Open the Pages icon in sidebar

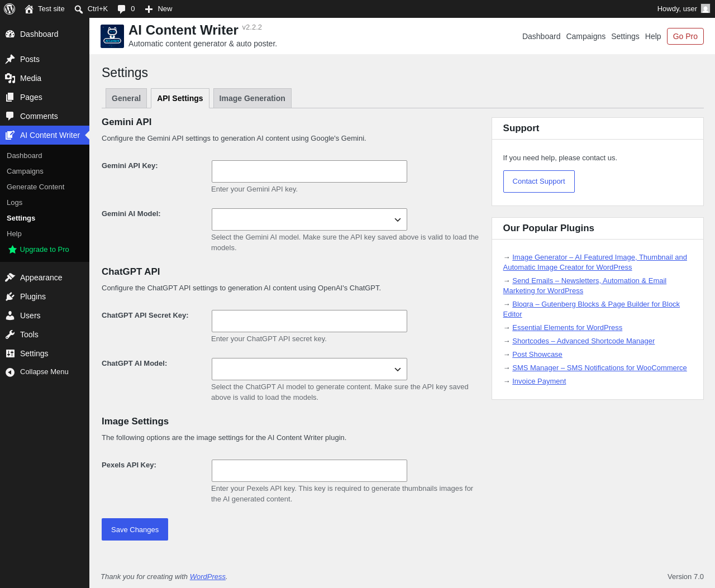(x=10, y=97)
